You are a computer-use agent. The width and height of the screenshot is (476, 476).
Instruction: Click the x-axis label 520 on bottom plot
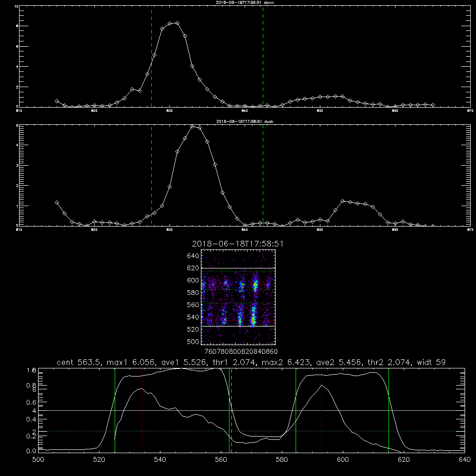point(99,460)
